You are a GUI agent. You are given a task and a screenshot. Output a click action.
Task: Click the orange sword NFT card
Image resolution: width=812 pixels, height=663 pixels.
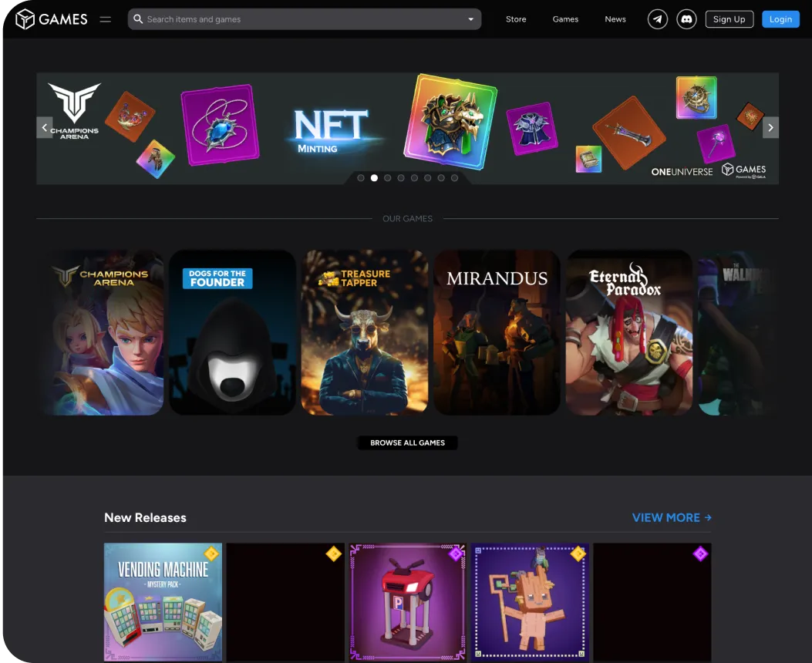point(628,133)
